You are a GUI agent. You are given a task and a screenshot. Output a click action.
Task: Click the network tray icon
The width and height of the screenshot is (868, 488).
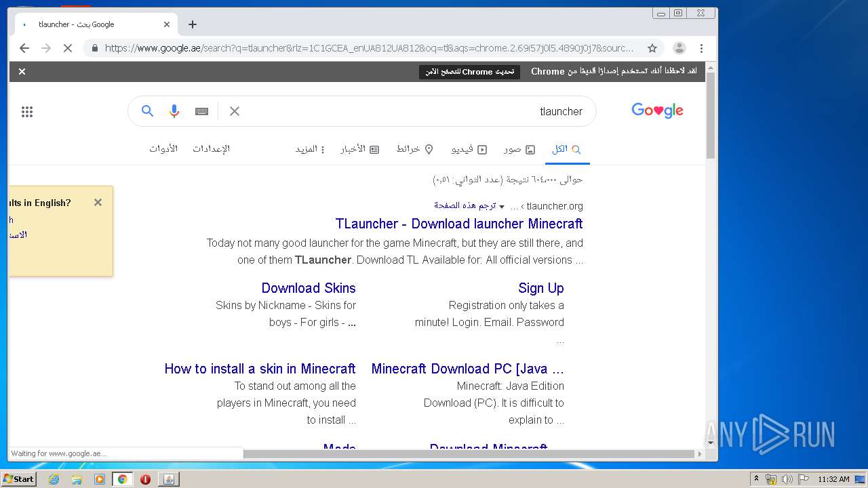(771, 479)
